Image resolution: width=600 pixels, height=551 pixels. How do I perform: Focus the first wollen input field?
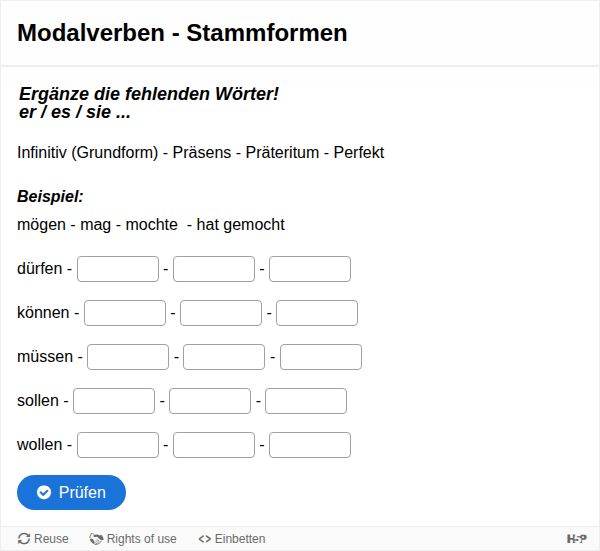point(118,445)
